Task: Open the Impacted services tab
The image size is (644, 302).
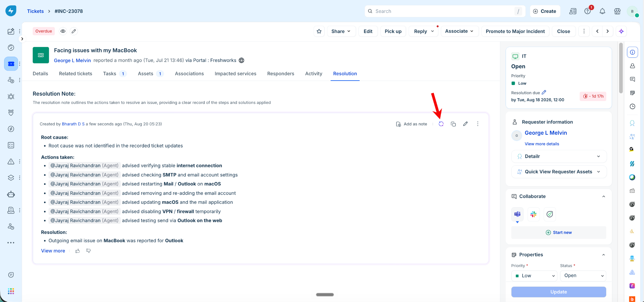Action: [236, 74]
